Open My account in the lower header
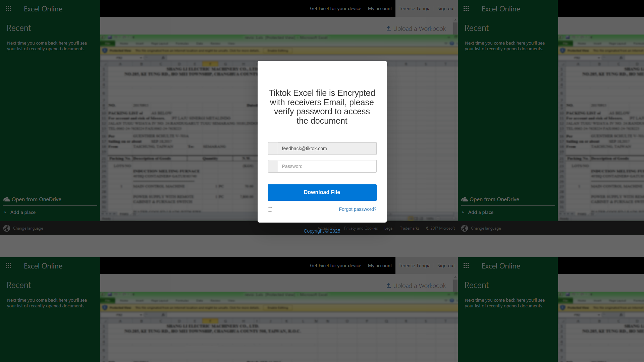 (380, 265)
